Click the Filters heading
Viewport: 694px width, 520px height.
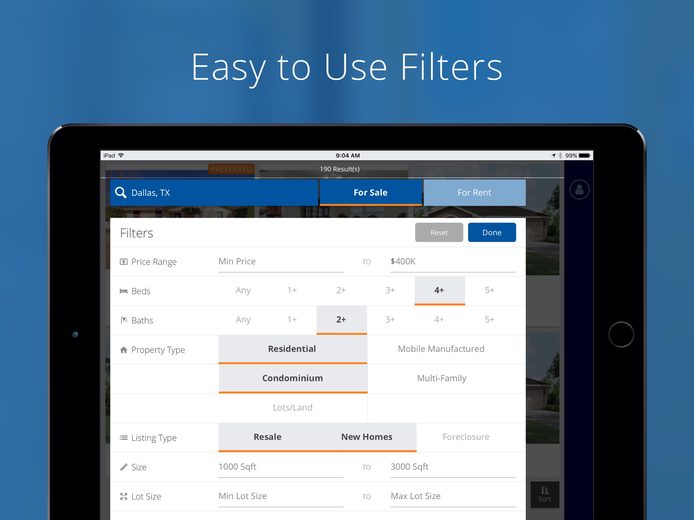pyautogui.click(x=136, y=233)
